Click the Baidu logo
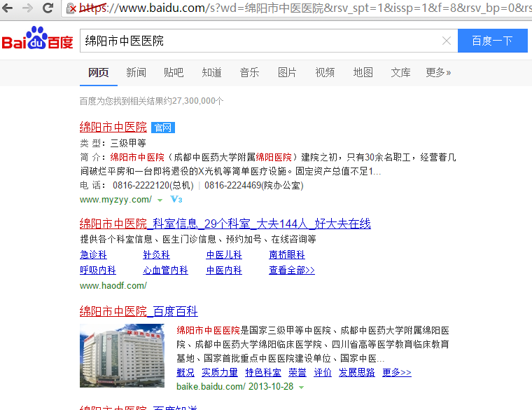Viewport: 532px width, 410px height. click(x=37, y=38)
